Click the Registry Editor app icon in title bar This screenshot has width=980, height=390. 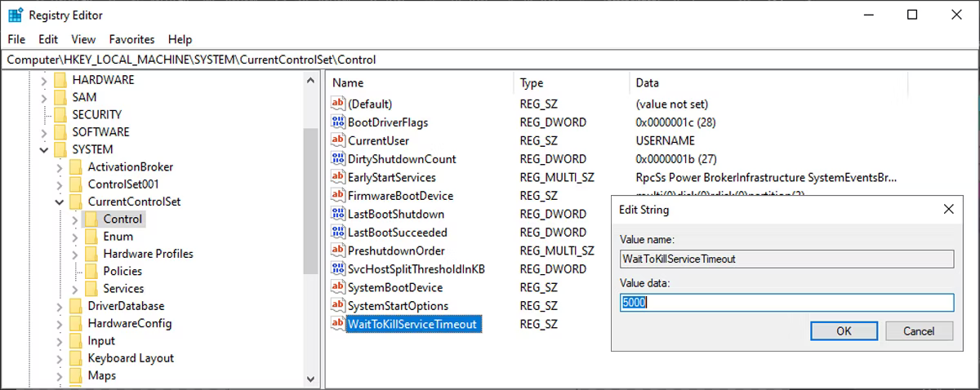pos(15,15)
